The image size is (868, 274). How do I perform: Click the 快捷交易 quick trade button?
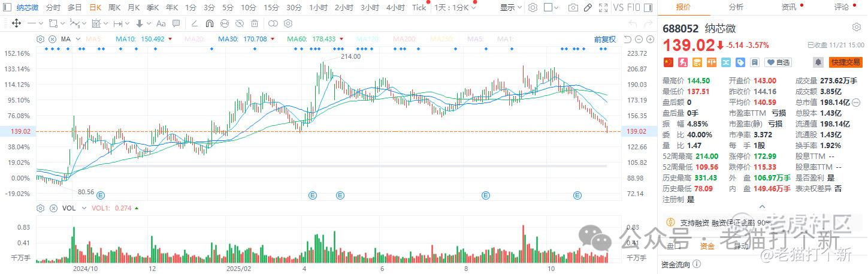point(845,62)
